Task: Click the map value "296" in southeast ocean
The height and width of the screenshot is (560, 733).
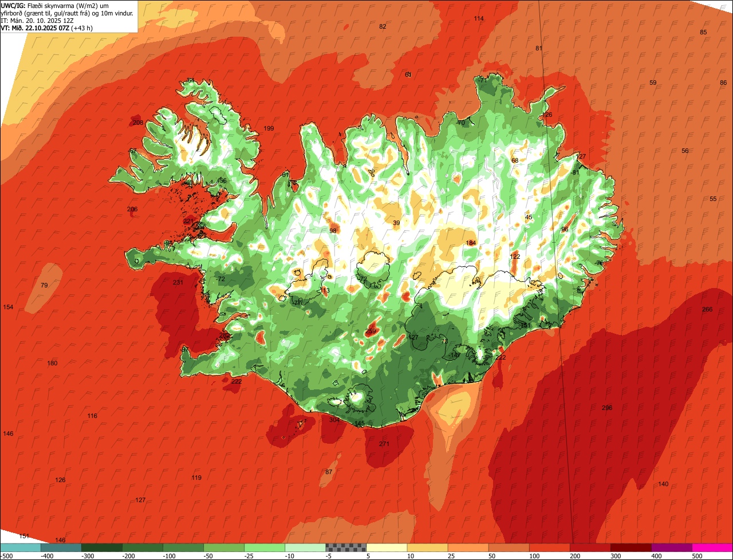Action: [607, 408]
